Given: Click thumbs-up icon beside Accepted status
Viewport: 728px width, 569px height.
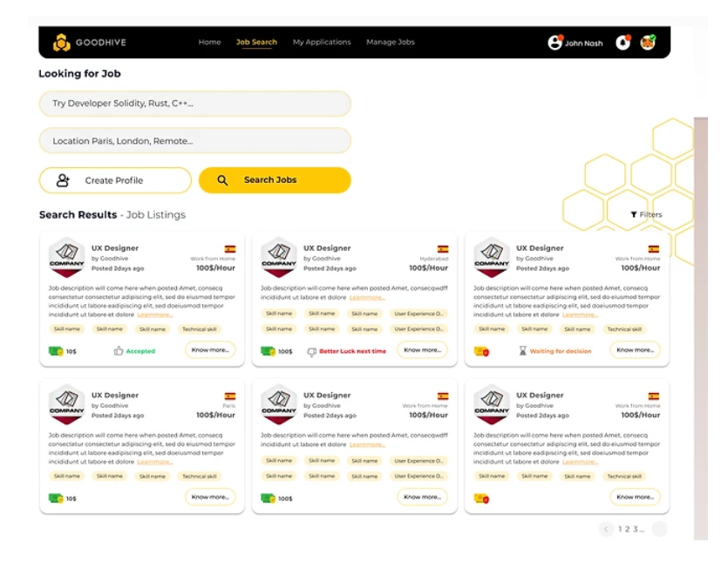Looking at the screenshot, I should [x=119, y=351].
